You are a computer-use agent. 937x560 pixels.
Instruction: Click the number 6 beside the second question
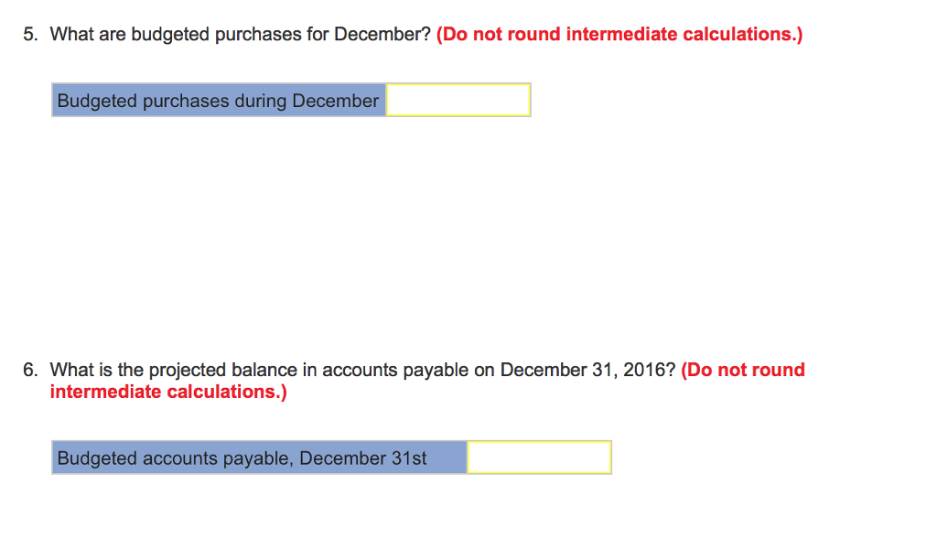point(29,370)
